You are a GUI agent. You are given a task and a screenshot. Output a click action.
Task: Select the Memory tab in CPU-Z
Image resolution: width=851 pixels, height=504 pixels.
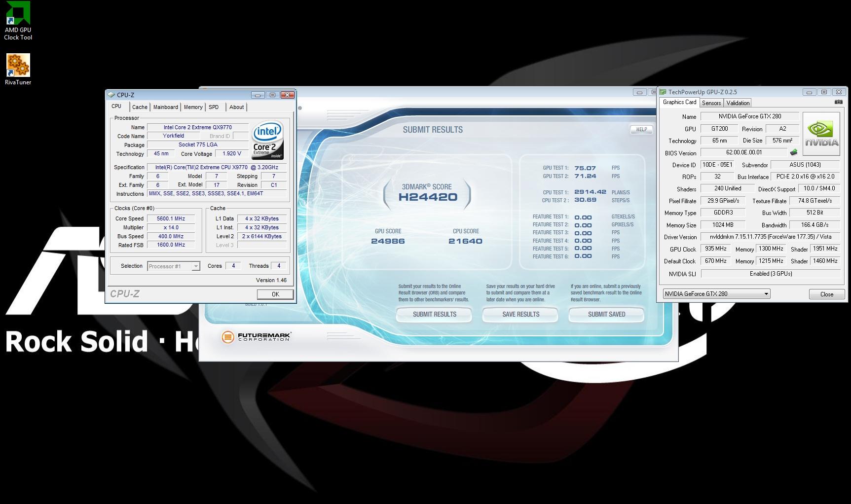[193, 107]
